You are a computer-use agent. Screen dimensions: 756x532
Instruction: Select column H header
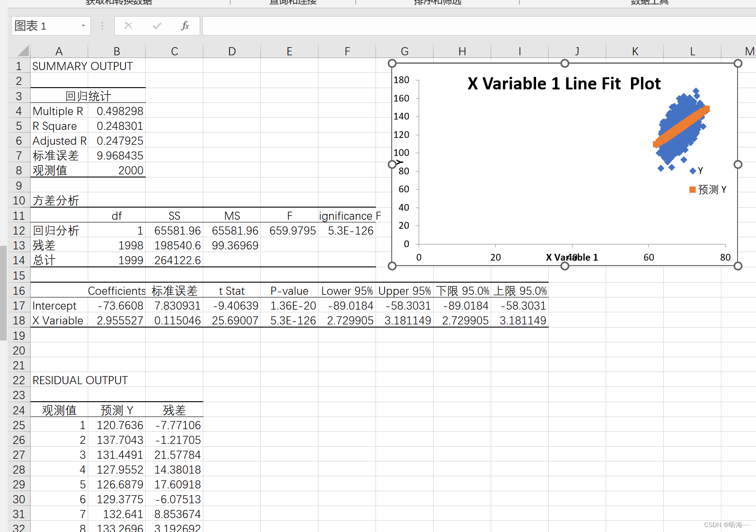click(462, 51)
